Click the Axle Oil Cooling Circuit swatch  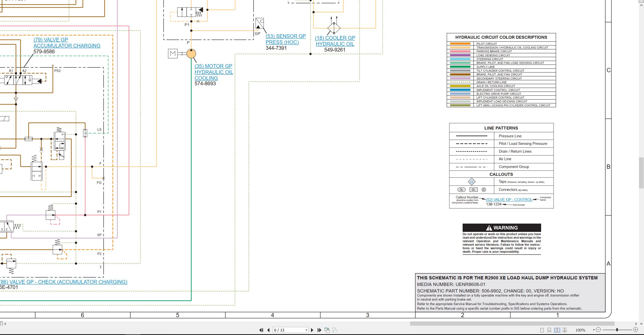pyautogui.click(x=460, y=86)
